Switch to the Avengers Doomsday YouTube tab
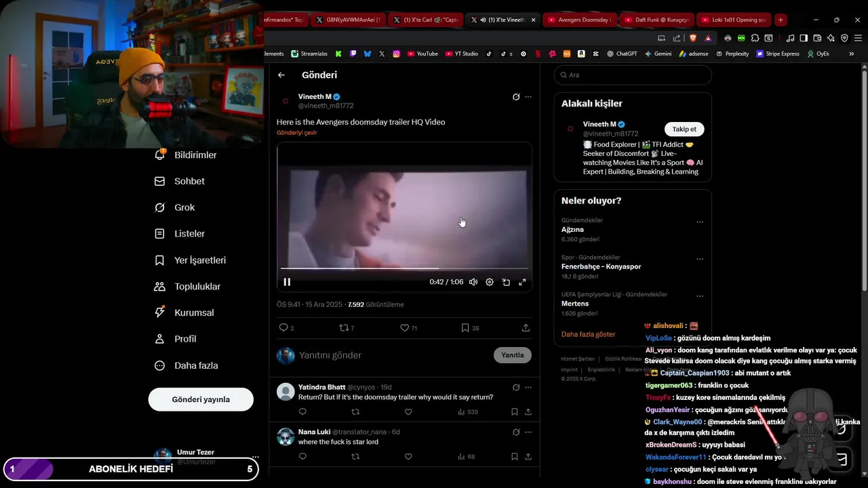The width and height of the screenshot is (868, 488). [x=580, y=20]
